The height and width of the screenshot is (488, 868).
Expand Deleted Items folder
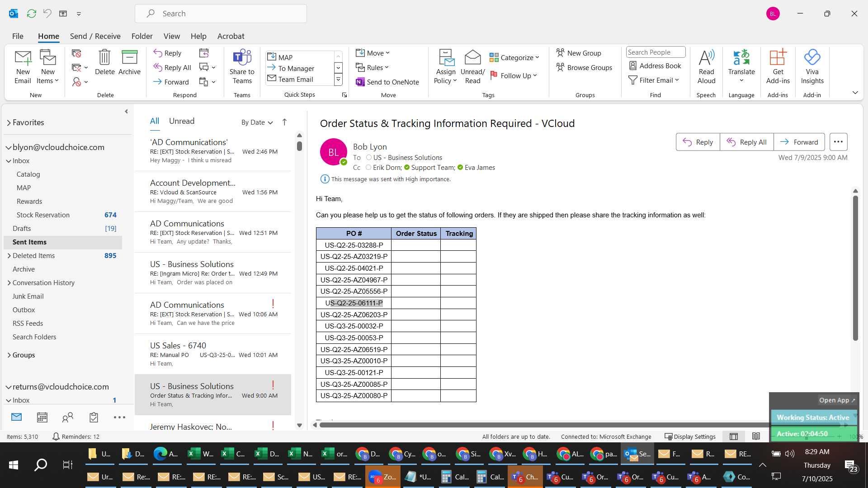pos(9,256)
